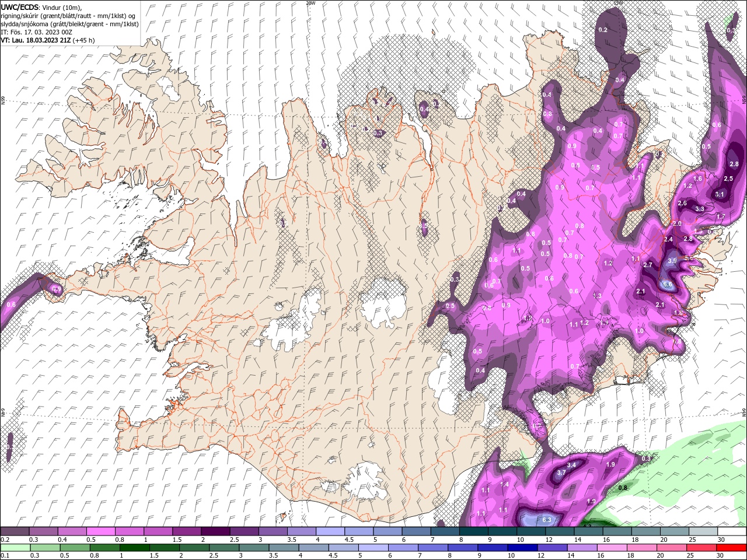Select the red rain legend swatch after 30

[x=731, y=547]
